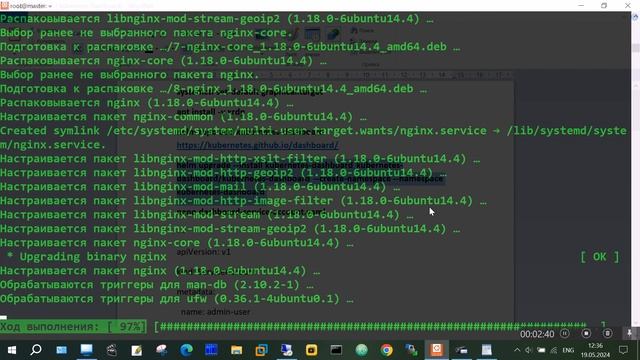Switch to the black terminal icon on taskbar

coord(336,350)
